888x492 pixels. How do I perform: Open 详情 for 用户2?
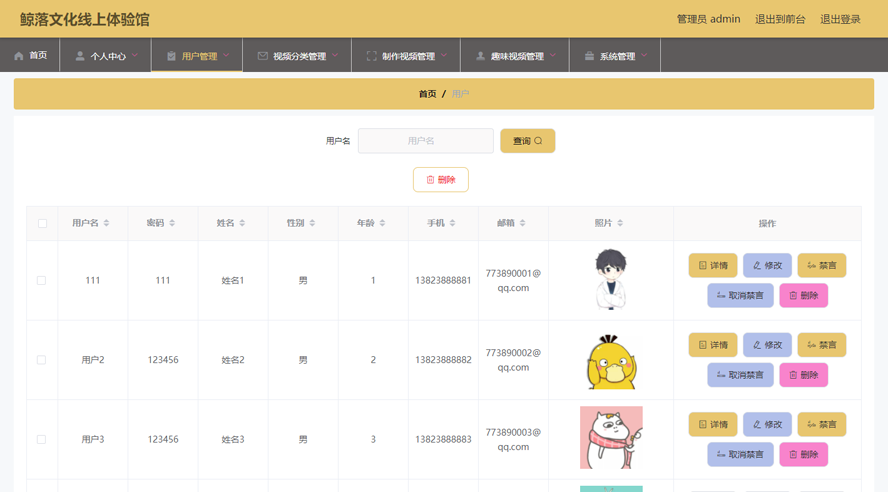[x=713, y=345]
